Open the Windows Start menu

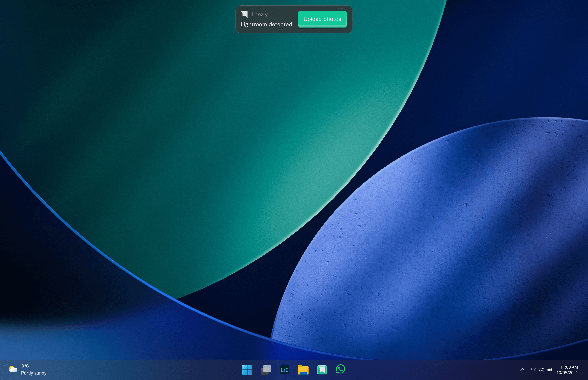[x=247, y=370]
